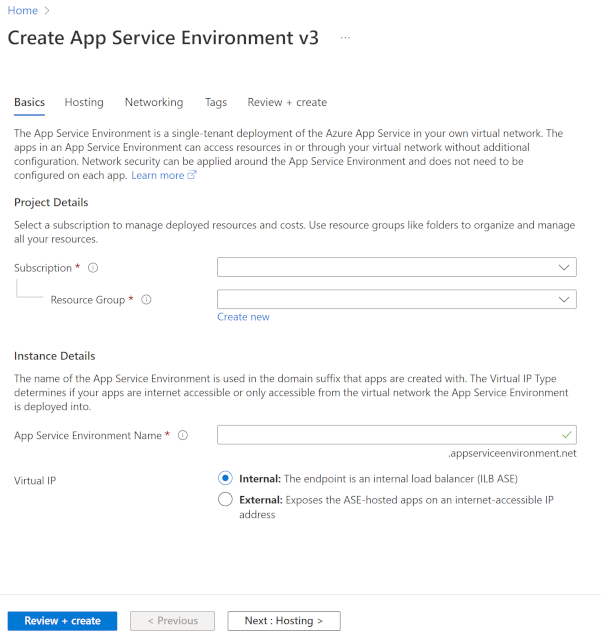Open the ellipsis menu beside the page title
The image size is (601, 638).
(345, 38)
